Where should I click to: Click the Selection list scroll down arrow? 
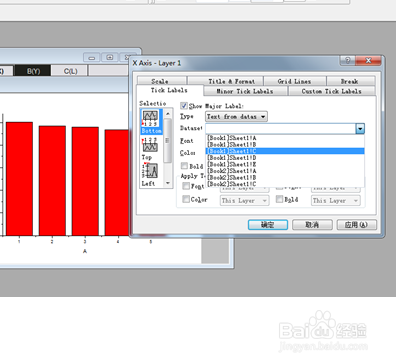[x=168, y=183]
